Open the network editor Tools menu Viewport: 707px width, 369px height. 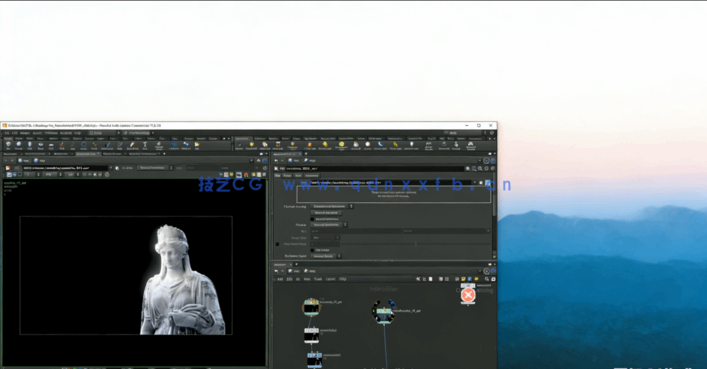(318, 279)
